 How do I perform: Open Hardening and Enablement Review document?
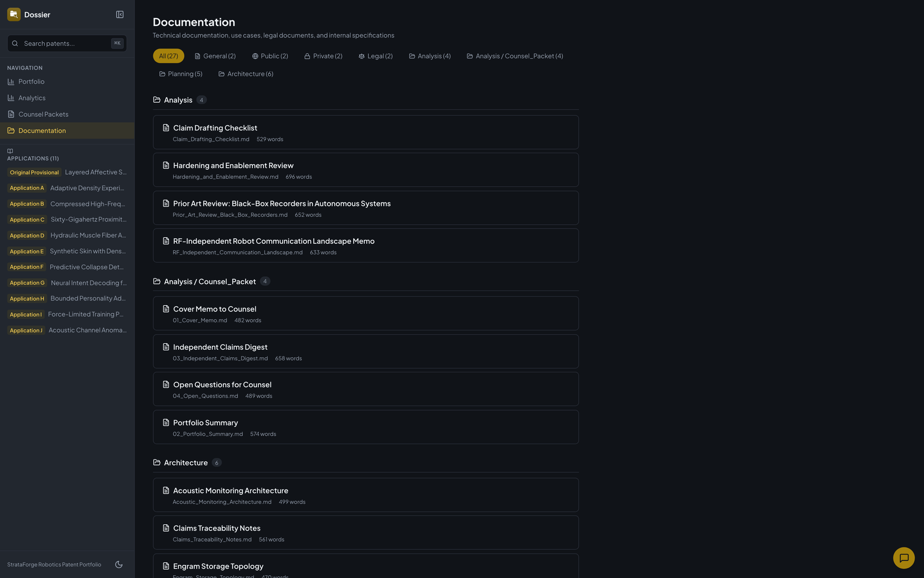(x=366, y=170)
